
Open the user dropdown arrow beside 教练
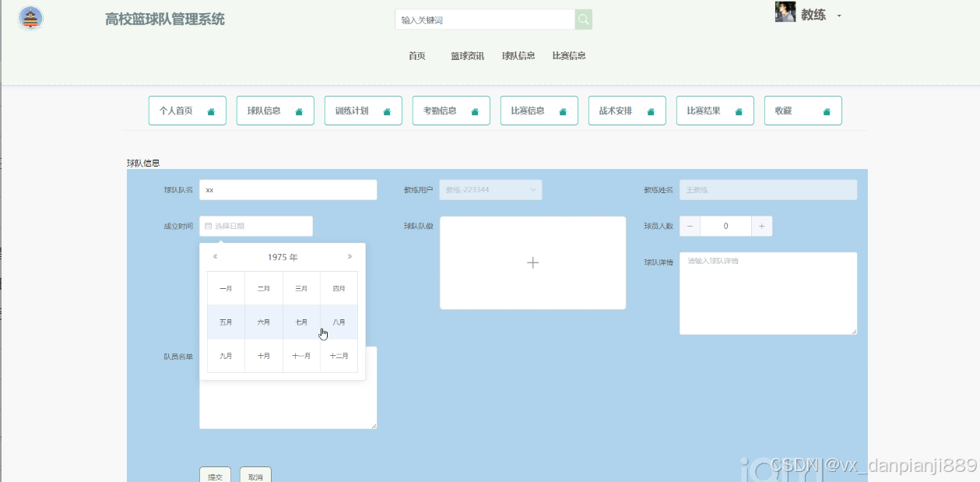tap(839, 16)
